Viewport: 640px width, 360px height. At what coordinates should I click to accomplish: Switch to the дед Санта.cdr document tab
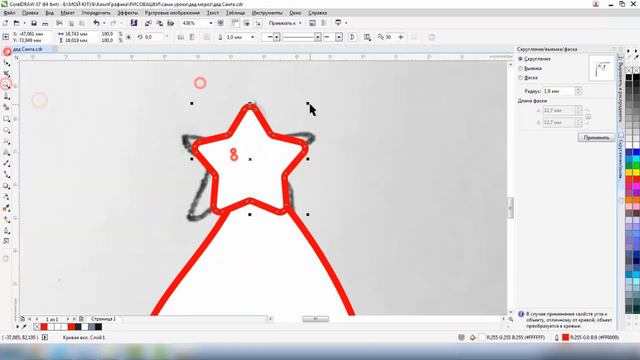pyautogui.click(x=28, y=49)
